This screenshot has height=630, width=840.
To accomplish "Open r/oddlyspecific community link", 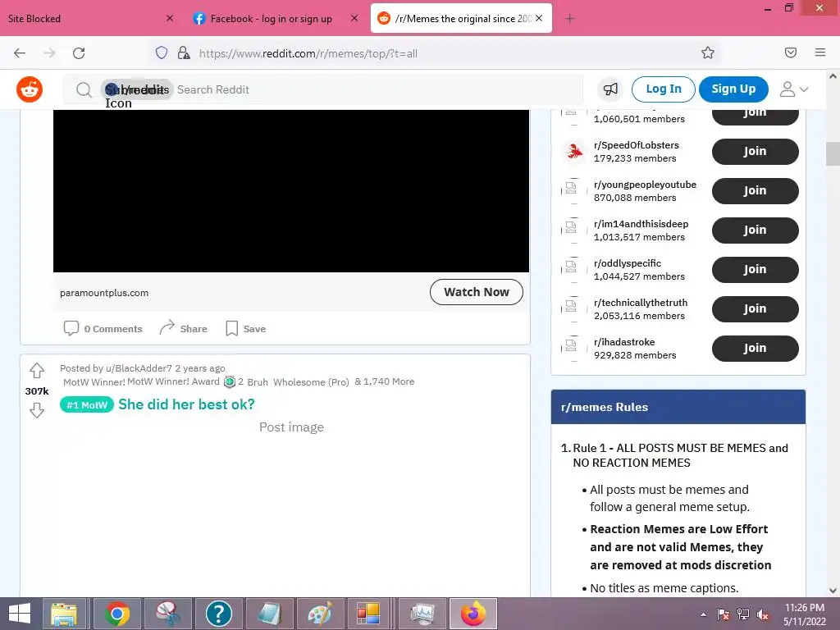I will pos(628,263).
